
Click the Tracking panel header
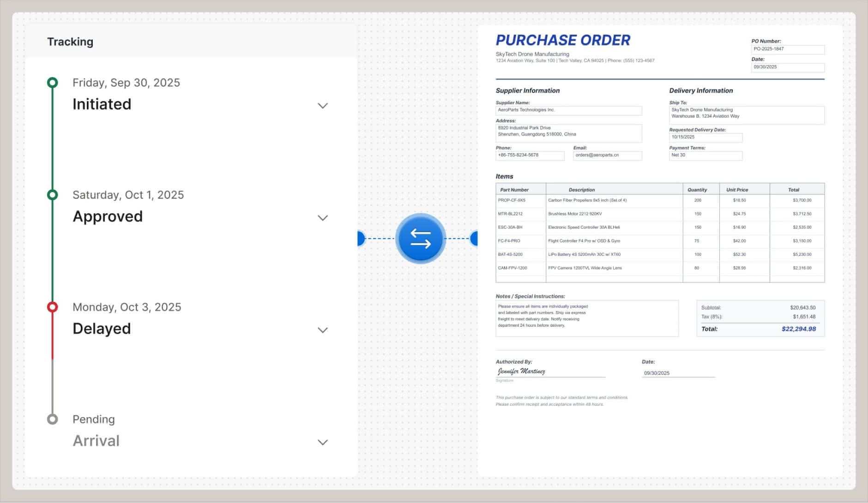pyautogui.click(x=70, y=42)
